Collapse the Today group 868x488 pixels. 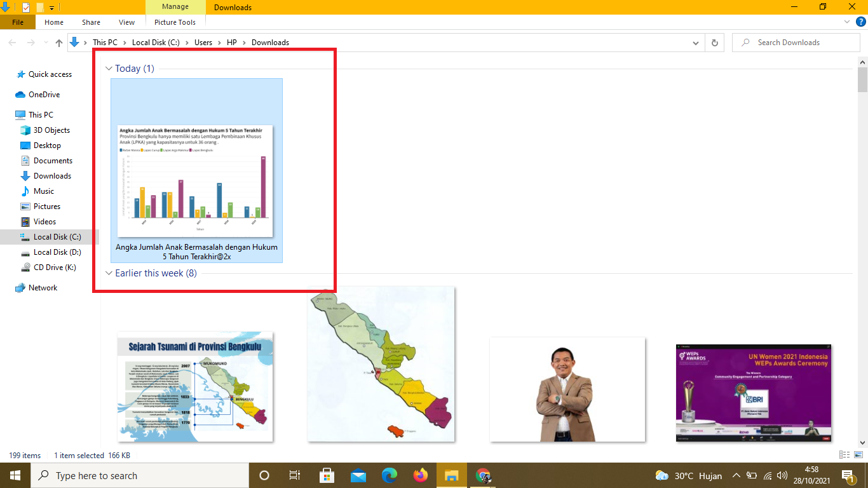(109, 69)
